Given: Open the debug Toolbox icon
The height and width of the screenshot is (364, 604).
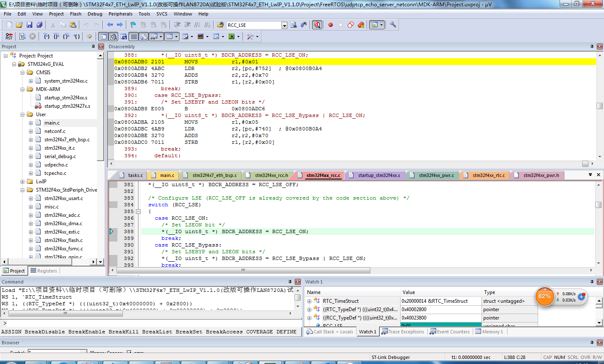Looking at the screenshot, I should (250, 37).
